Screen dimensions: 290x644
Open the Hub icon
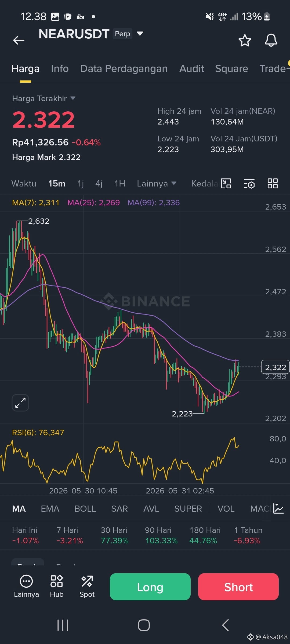pyautogui.click(x=57, y=587)
